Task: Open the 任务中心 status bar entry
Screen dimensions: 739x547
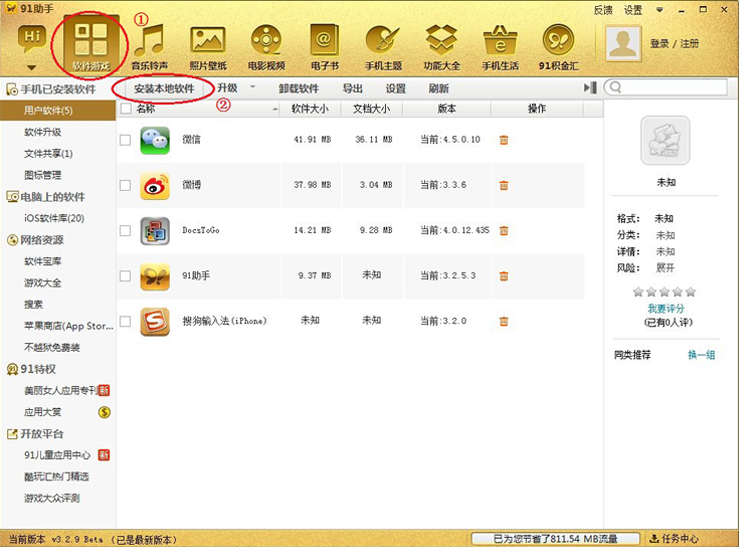Action: pos(674,538)
